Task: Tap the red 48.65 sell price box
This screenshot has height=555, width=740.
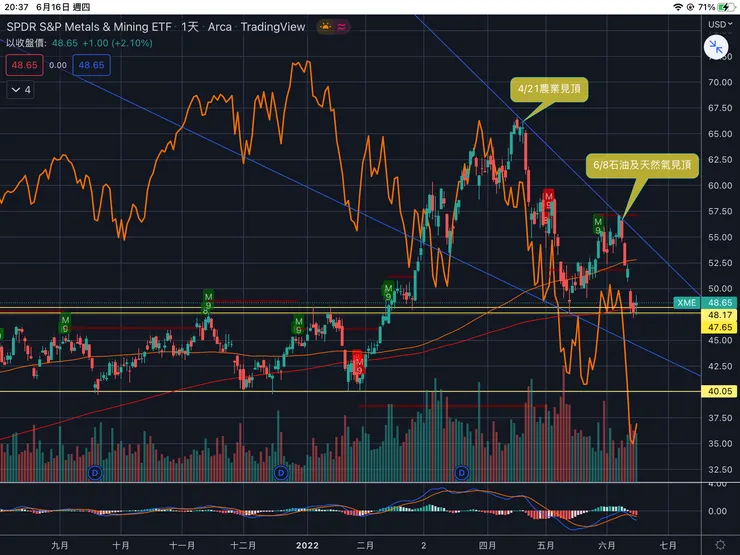Action: [x=25, y=65]
